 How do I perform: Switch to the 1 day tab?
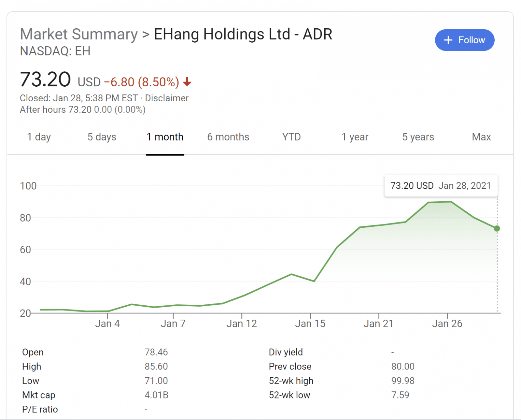coord(39,137)
